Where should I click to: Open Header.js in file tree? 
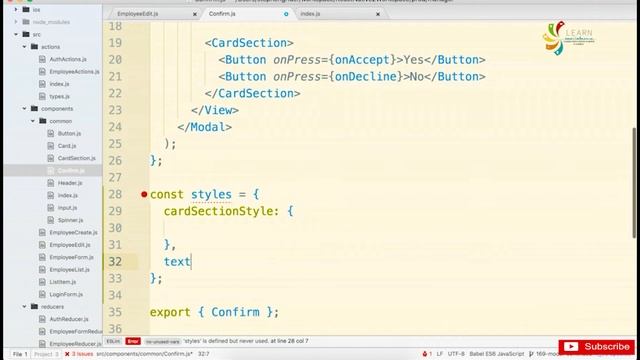click(70, 183)
